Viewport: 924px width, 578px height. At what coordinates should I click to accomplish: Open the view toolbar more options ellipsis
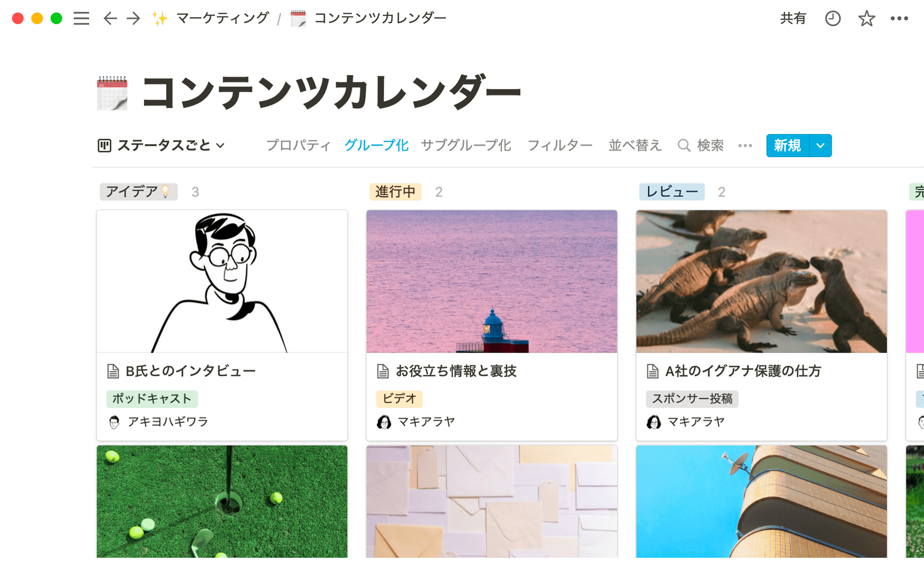pyautogui.click(x=745, y=145)
